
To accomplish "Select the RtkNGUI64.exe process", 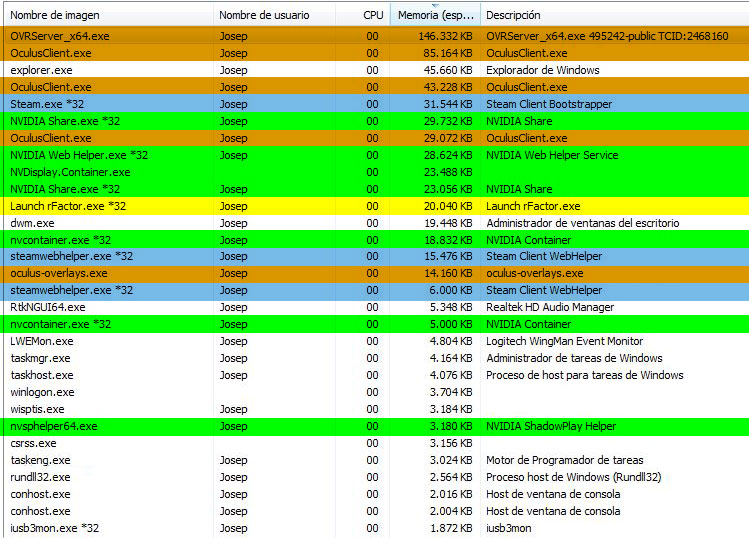I will pyautogui.click(x=376, y=307).
